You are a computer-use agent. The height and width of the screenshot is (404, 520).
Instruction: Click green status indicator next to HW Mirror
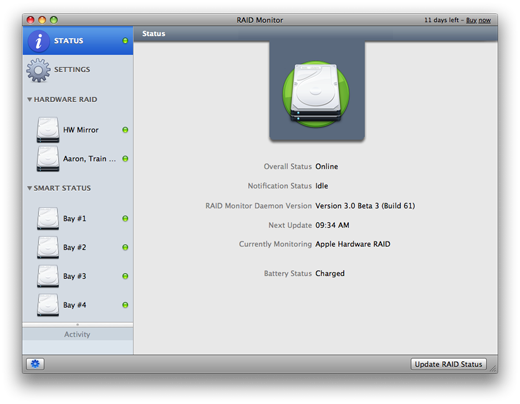pos(125,130)
